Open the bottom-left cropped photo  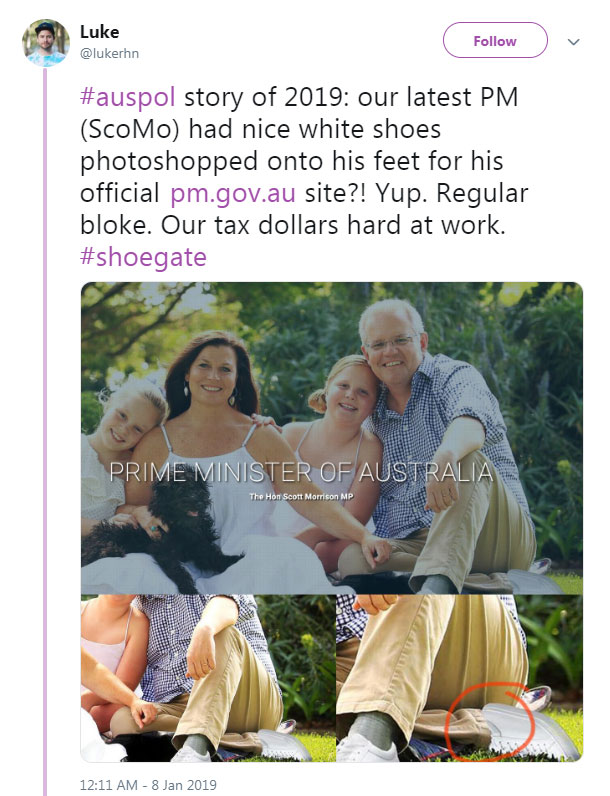point(208,678)
